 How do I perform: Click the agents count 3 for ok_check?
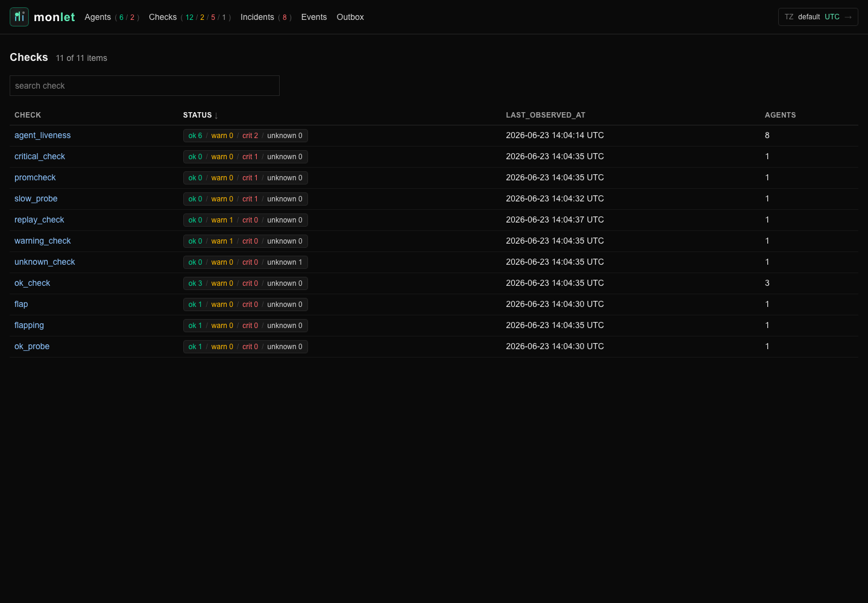tap(767, 283)
